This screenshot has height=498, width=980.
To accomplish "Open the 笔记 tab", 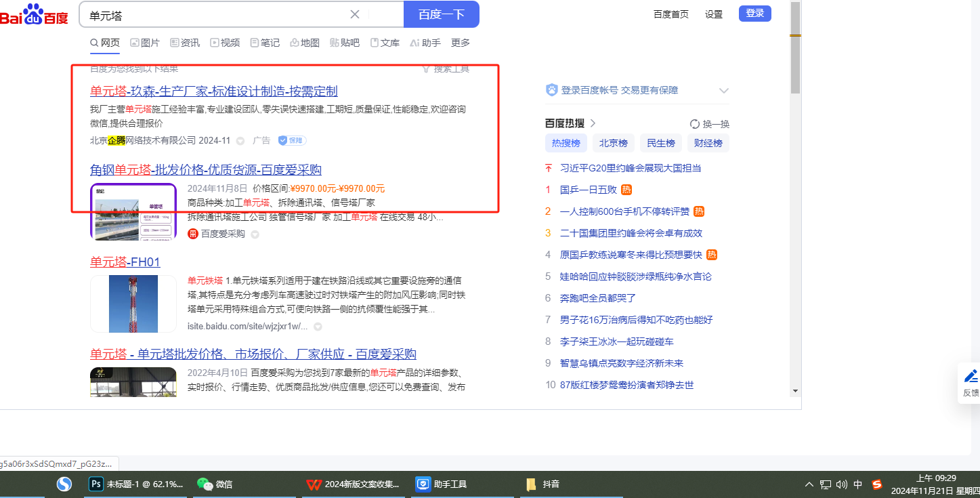I will (x=265, y=43).
